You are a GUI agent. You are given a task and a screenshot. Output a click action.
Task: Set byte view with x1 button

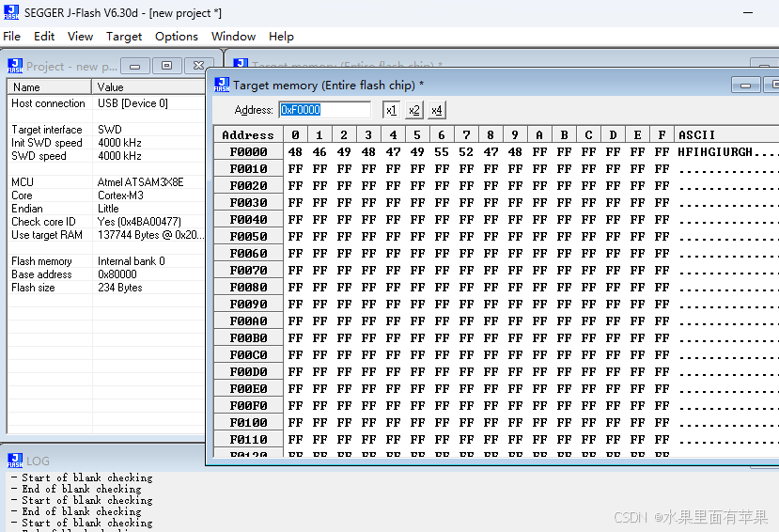392,110
